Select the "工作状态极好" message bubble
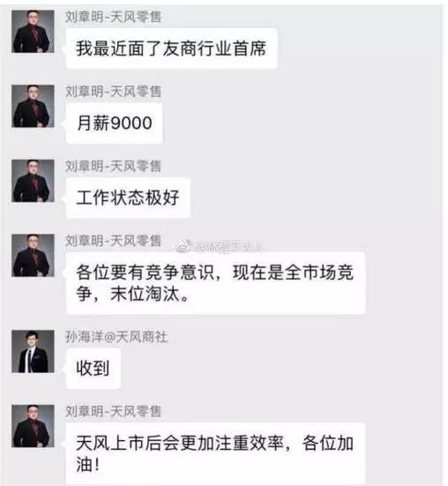Screen dimensions: 448x486 (x=128, y=198)
